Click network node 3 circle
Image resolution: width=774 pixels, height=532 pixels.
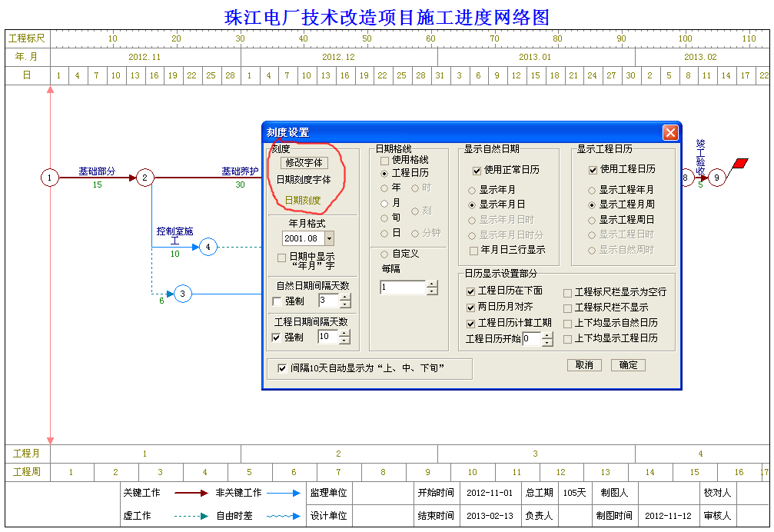point(183,294)
